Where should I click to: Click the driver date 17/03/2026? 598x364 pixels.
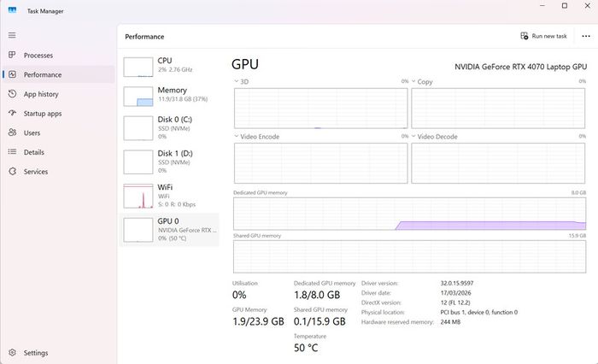(455, 293)
